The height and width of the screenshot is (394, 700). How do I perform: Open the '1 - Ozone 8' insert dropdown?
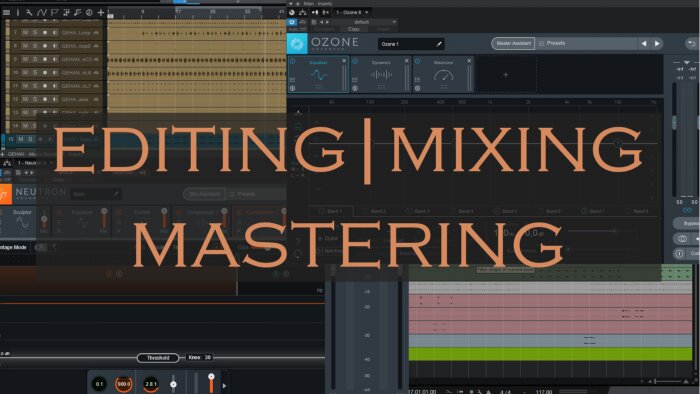click(352, 12)
